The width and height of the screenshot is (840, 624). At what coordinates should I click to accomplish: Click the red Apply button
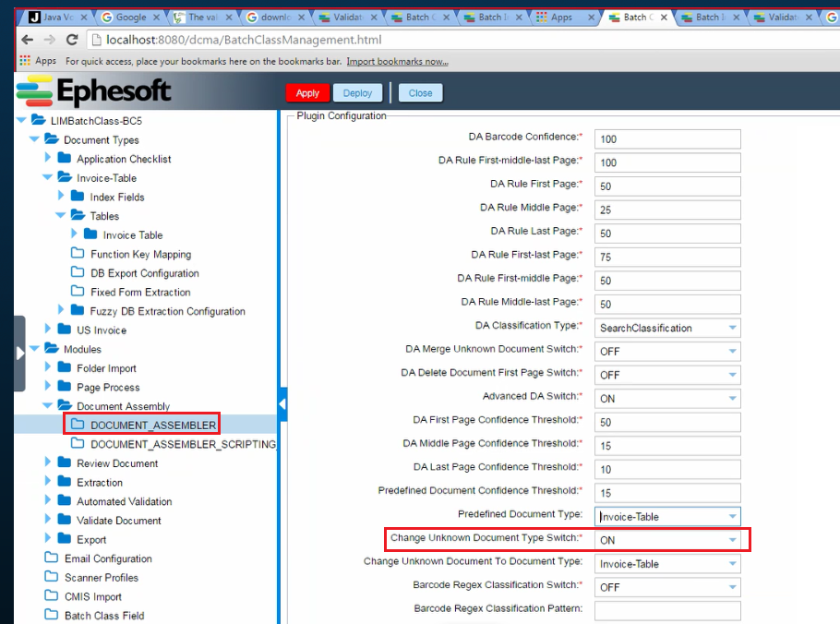(307, 92)
